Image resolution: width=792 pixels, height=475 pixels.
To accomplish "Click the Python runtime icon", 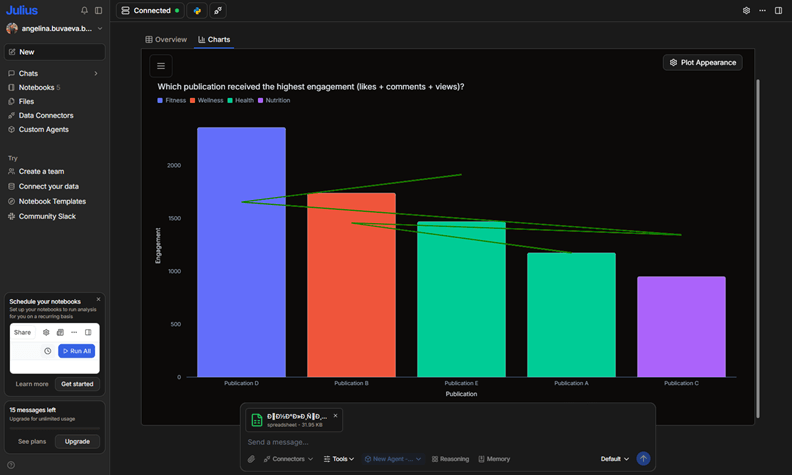I will coord(197,11).
